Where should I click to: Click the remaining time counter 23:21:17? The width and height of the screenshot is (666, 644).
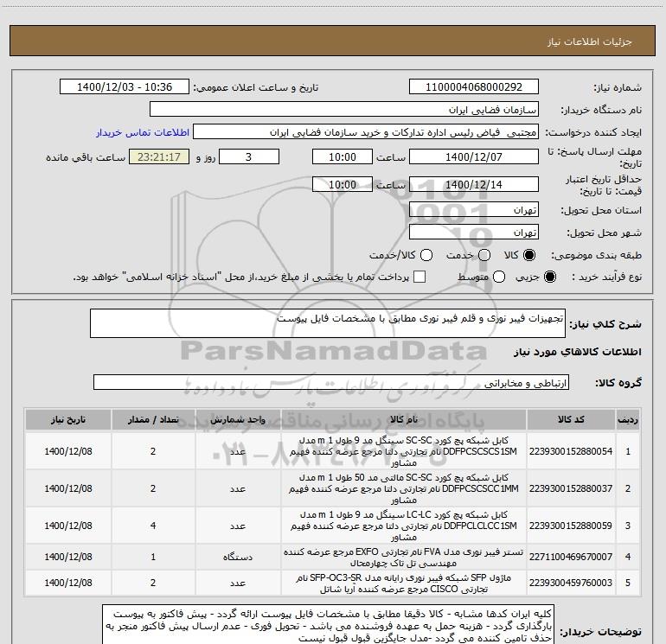coord(159,157)
